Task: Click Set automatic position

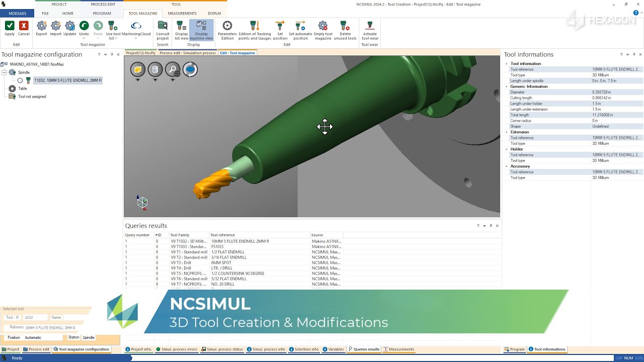Action: point(300,30)
